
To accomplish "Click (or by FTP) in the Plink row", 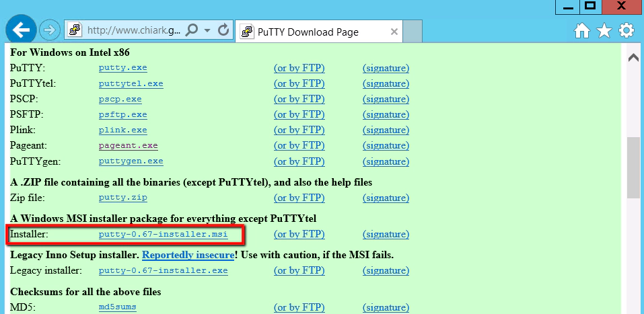I will tap(299, 130).
